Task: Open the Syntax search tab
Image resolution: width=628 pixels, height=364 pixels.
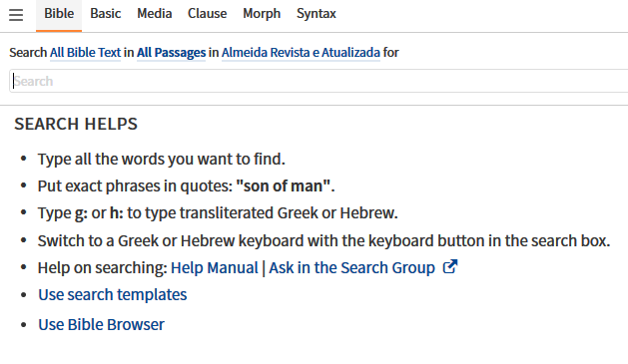Action: tap(316, 14)
